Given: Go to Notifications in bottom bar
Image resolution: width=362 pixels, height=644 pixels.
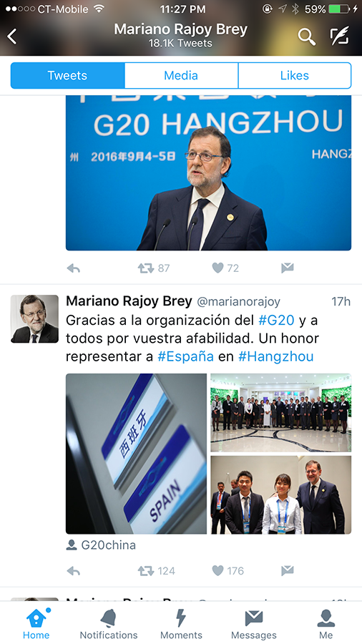Looking at the screenshot, I should pos(109,624).
